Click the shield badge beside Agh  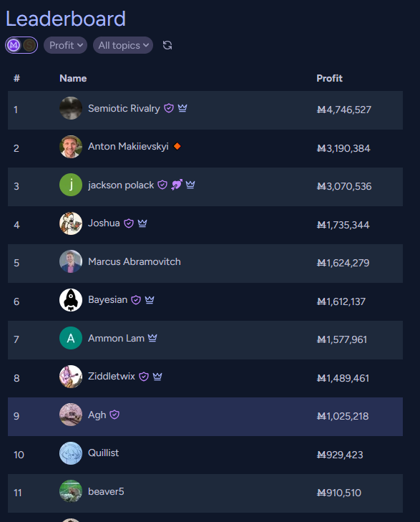[114, 415]
